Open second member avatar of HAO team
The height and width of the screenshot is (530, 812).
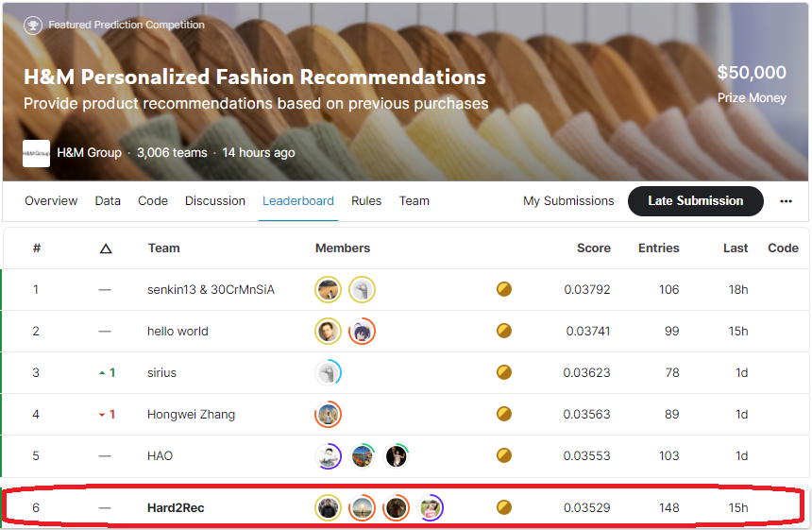[x=362, y=456]
